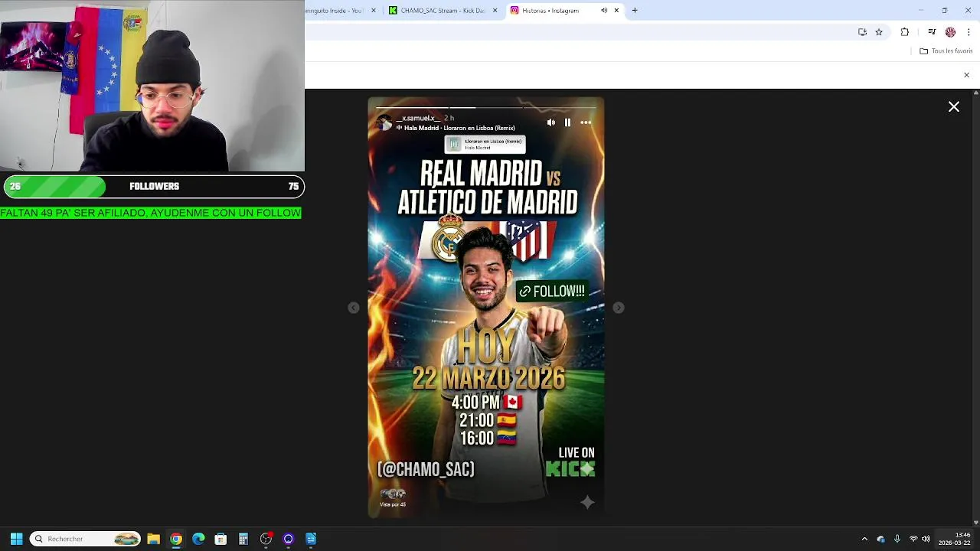Open the Tous les favoris bookmarks folder
The height and width of the screenshot is (551, 980).
tap(946, 51)
